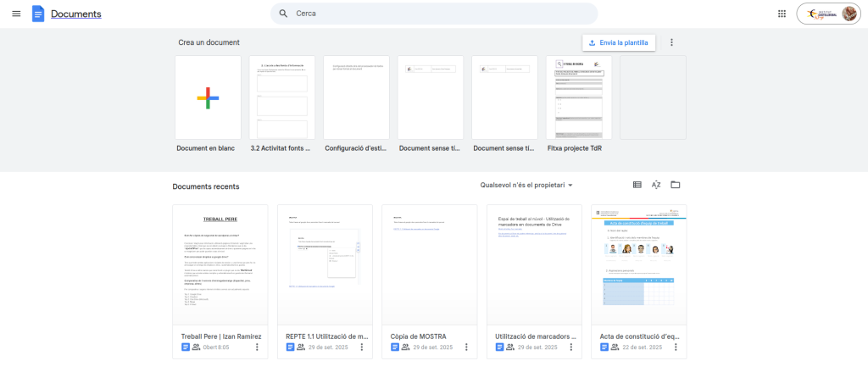The width and height of the screenshot is (868, 372).
Task: Select the Fitxa projecte TdR template
Action: tap(579, 97)
